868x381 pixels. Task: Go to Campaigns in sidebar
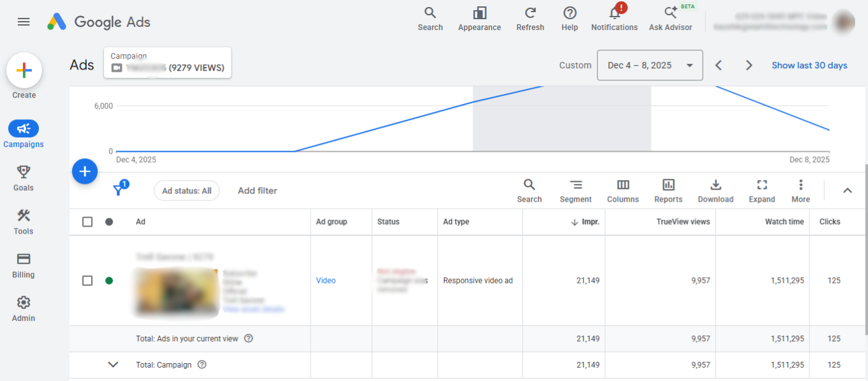click(24, 135)
